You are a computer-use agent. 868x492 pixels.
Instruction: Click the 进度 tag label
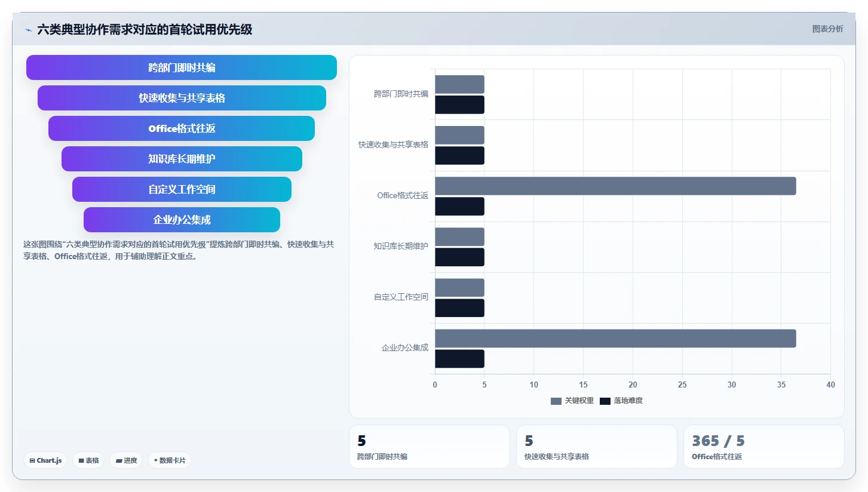click(x=130, y=460)
